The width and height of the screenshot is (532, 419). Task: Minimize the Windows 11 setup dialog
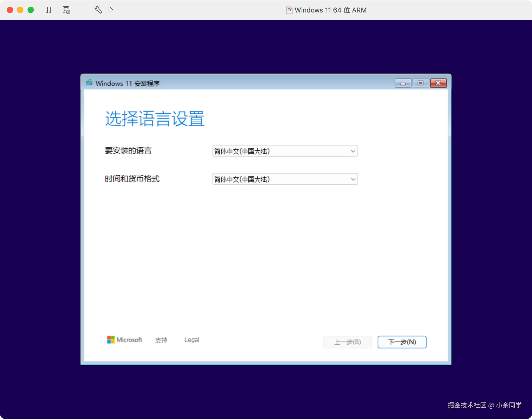point(403,83)
